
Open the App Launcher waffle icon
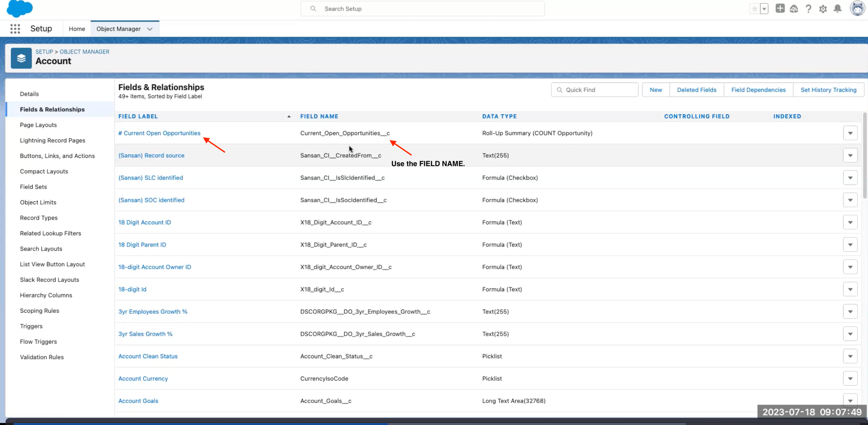15,29
